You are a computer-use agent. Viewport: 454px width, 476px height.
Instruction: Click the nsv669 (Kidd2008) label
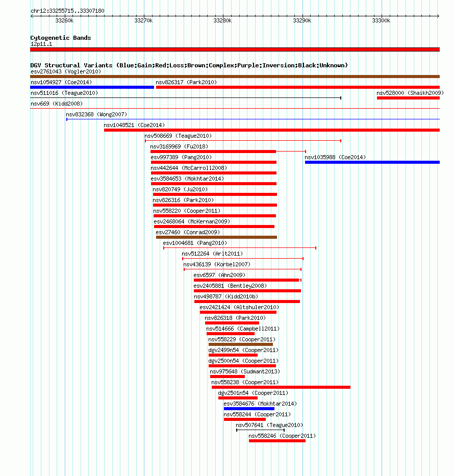click(57, 104)
